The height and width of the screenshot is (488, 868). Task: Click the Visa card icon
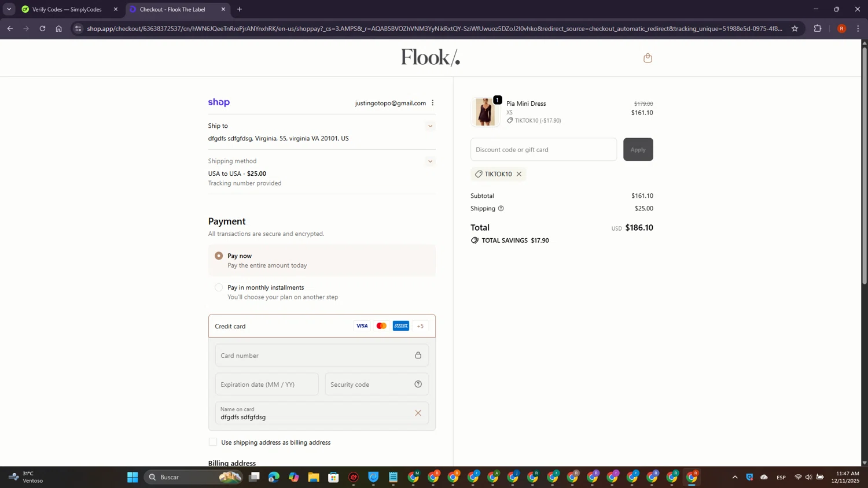(362, 326)
